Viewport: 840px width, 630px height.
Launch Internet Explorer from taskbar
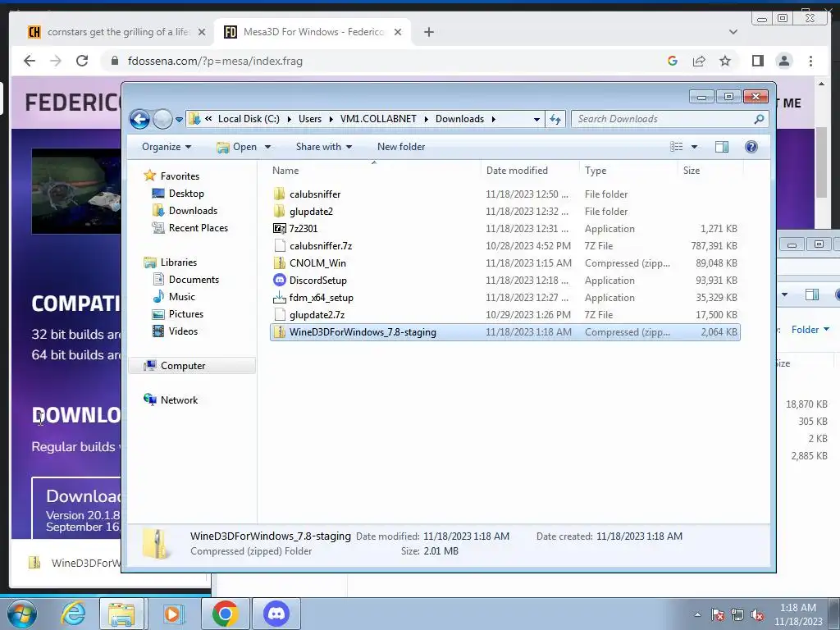tap(73, 614)
